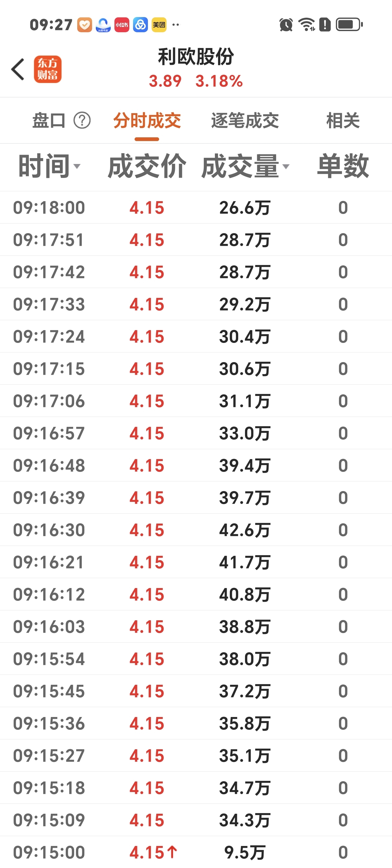Tap the battery indicator icon
Screen dimensions: 392x868
pyautogui.click(x=349, y=24)
